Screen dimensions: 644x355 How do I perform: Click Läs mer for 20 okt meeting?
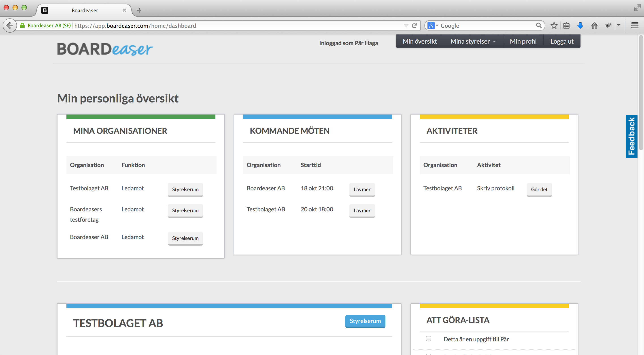pos(362,210)
